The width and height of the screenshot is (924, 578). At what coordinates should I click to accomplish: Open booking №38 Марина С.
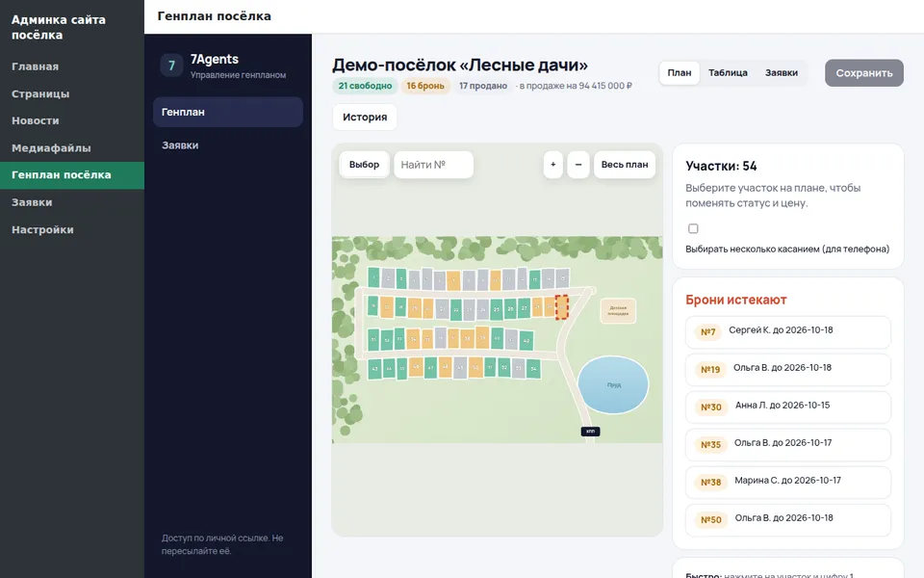click(x=788, y=483)
